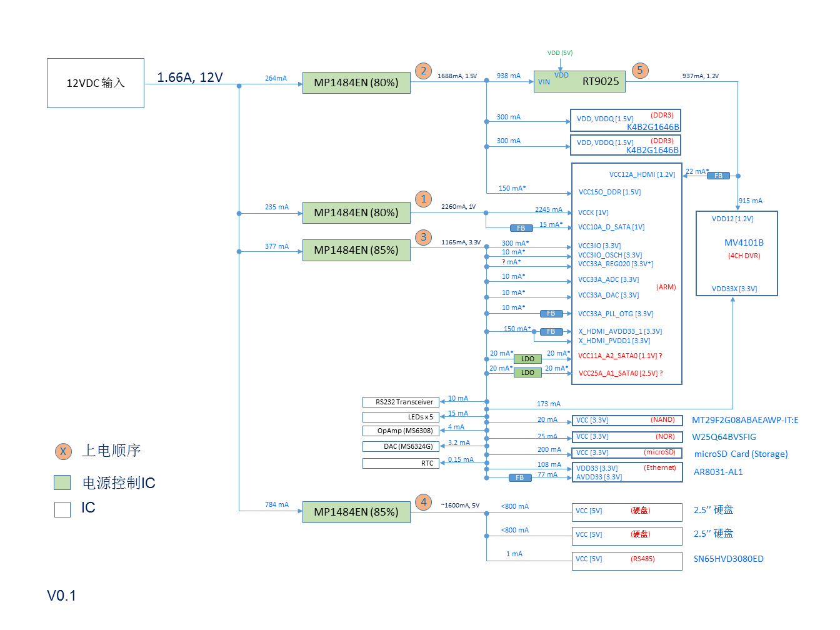Click the microSD Card (Storage) label
840x630 pixels.
coord(741,454)
